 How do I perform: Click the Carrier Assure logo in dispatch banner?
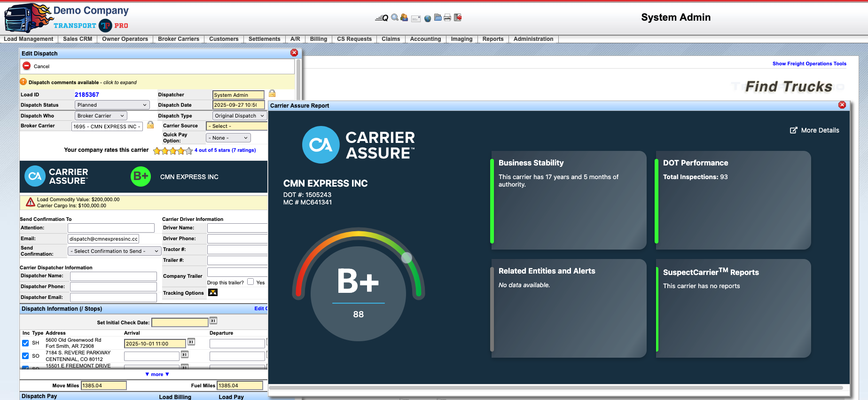click(56, 176)
